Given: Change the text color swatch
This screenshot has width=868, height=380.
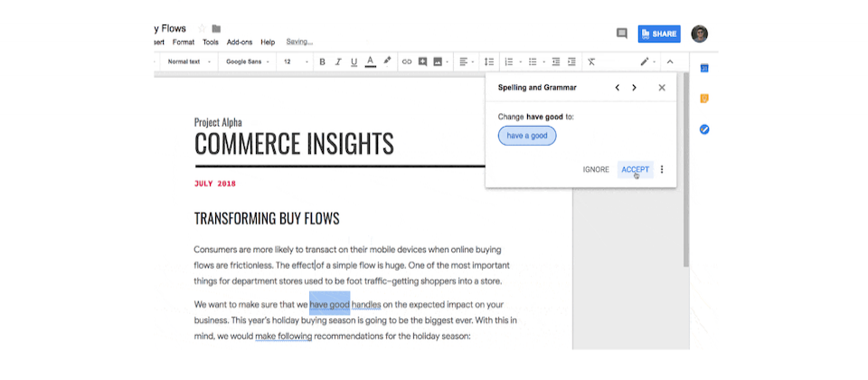Looking at the screenshot, I should pyautogui.click(x=370, y=62).
